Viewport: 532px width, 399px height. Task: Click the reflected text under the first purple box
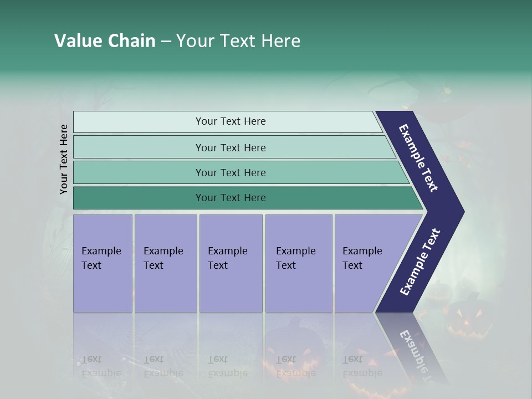coord(101,366)
